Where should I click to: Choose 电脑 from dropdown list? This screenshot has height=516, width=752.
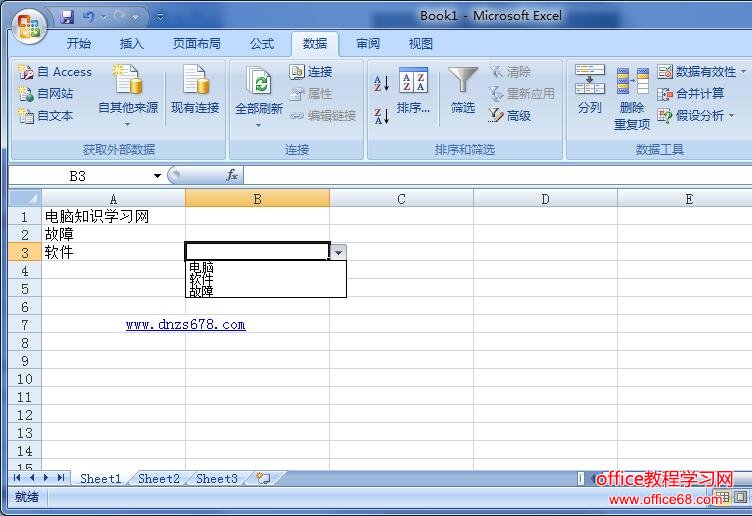(x=266, y=267)
